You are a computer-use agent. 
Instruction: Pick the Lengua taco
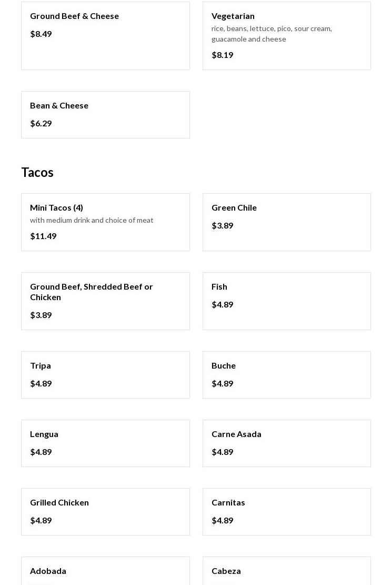tap(105, 443)
